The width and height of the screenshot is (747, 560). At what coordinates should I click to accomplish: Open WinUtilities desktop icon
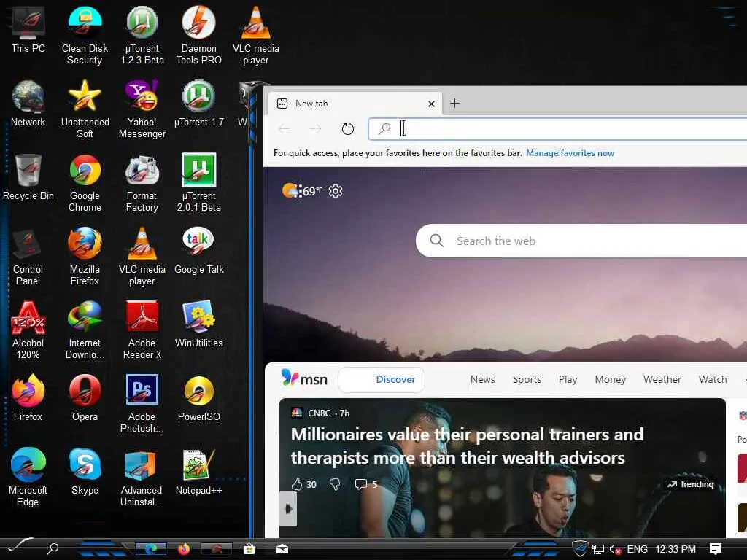pos(198,324)
